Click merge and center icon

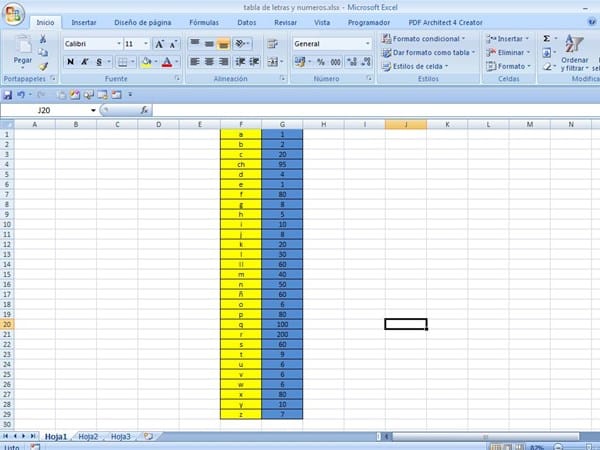(272, 62)
